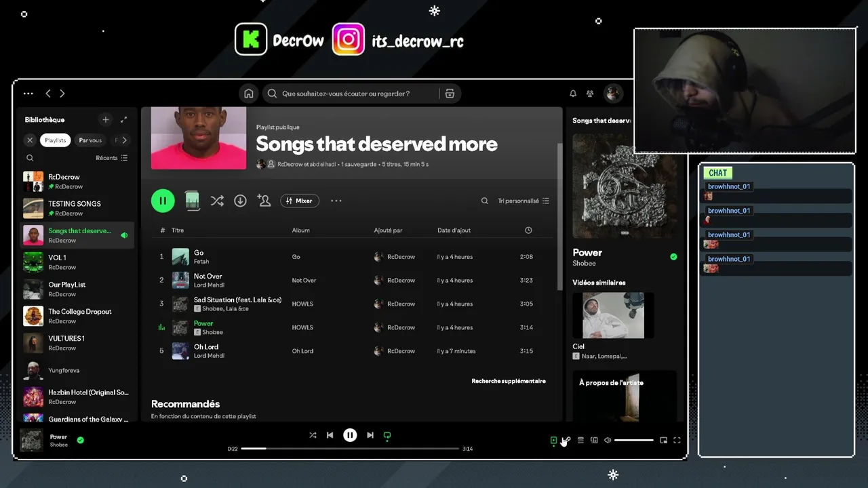Open the Ciel related video thumbnail

[613, 315]
